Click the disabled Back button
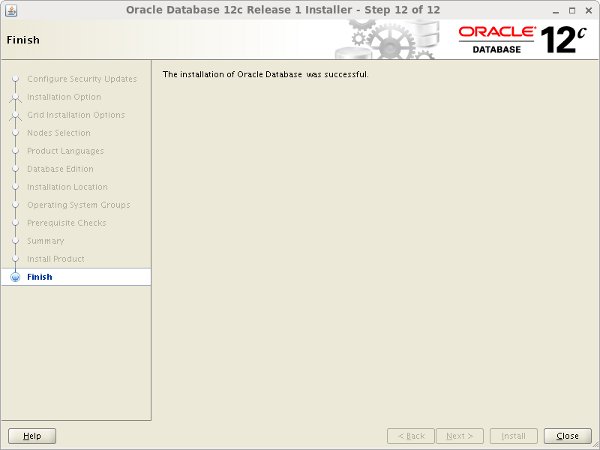 click(x=411, y=436)
